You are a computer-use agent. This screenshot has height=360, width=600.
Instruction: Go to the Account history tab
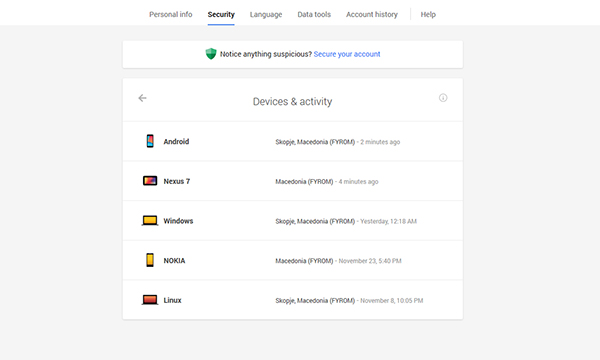coord(372,15)
